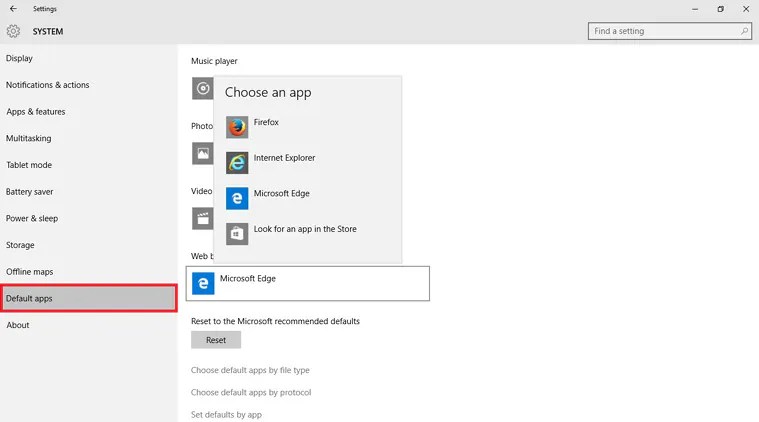Pick Microsoft Edge label in Choose an app
Viewport: 759px width, 422px height.
click(282, 194)
